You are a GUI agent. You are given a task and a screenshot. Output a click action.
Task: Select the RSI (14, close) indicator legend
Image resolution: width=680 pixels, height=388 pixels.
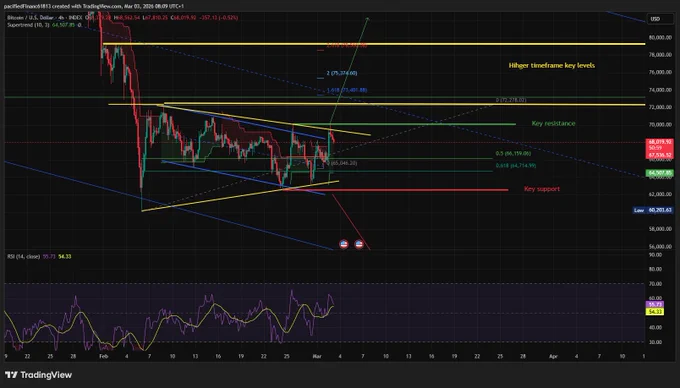click(23, 257)
